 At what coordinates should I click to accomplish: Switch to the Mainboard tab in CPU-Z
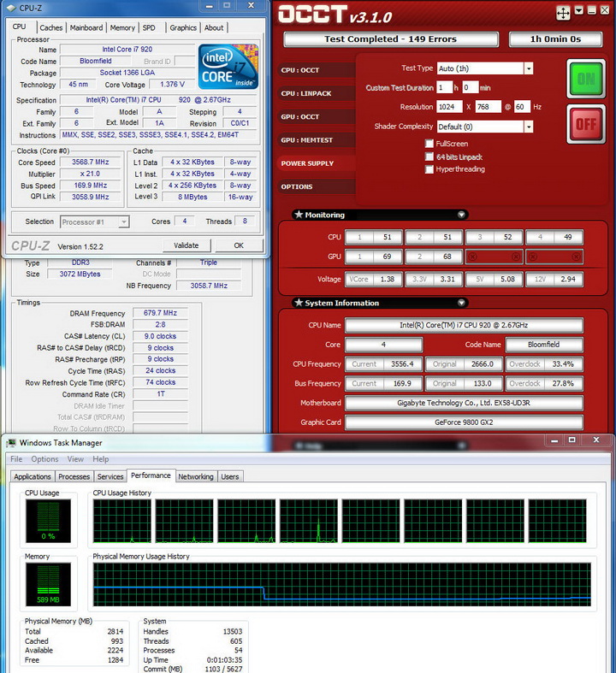point(86,28)
